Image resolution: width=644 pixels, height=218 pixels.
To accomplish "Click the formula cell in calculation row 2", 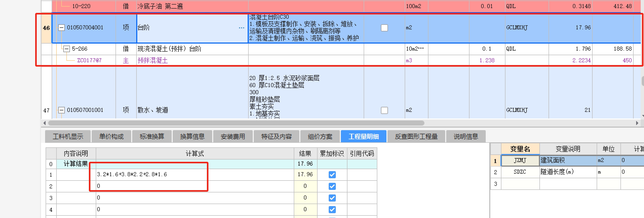I will 195,186.
